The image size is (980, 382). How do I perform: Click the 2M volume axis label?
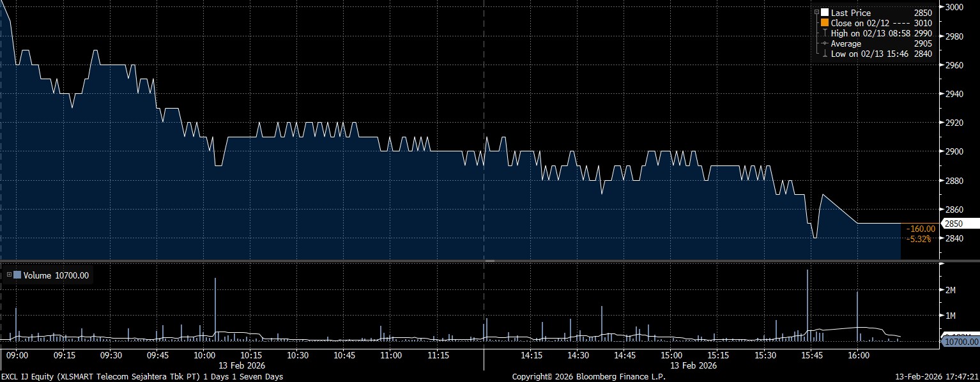pos(950,290)
